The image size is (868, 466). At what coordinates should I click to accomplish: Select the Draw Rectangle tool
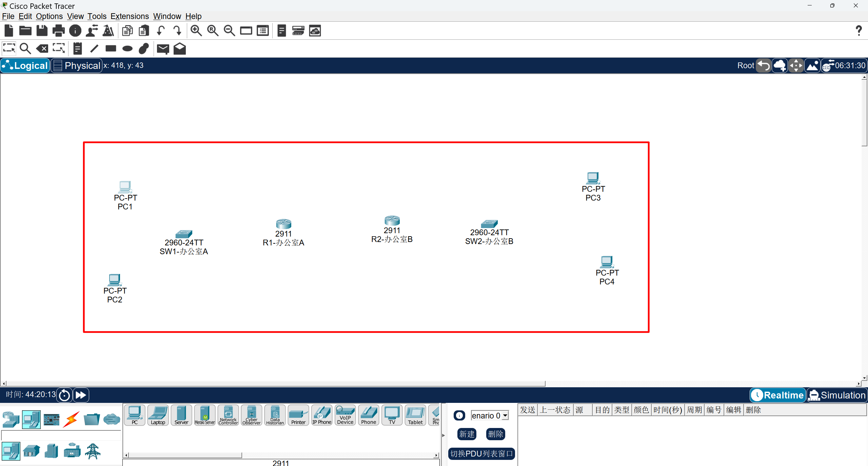pos(111,49)
